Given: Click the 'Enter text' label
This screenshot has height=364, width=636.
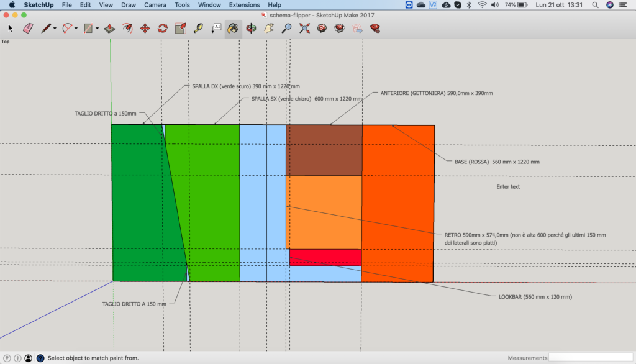Looking at the screenshot, I should click(508, 186).
